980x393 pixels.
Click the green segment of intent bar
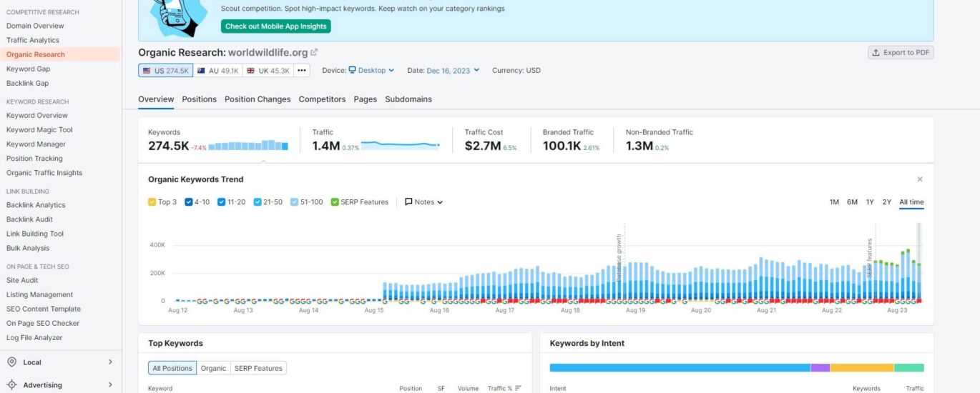(909, 368)
